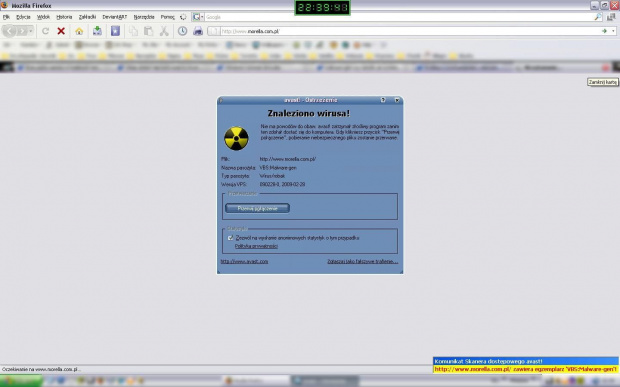Click the bookmark star toolbar icon
This screenshot has width=620, height=387.
click(115, 31)
